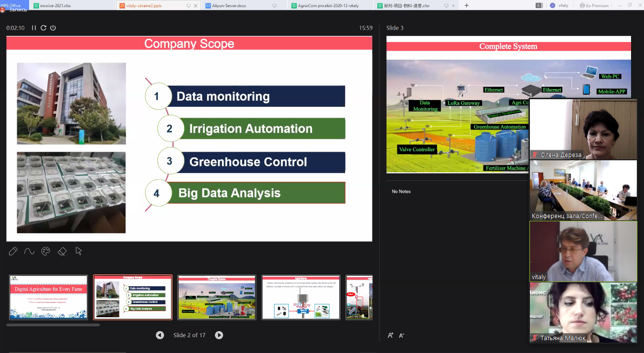
Task: Click the power icon to end slideshow
Action: pos(53,28)
